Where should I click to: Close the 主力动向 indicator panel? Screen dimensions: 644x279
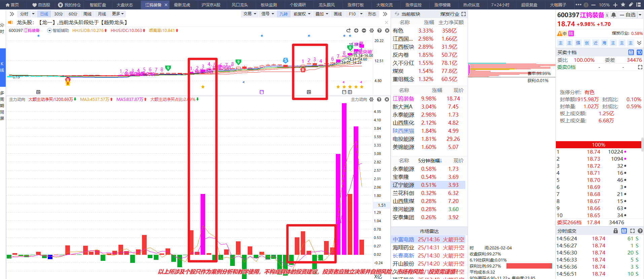coord(387,99)
